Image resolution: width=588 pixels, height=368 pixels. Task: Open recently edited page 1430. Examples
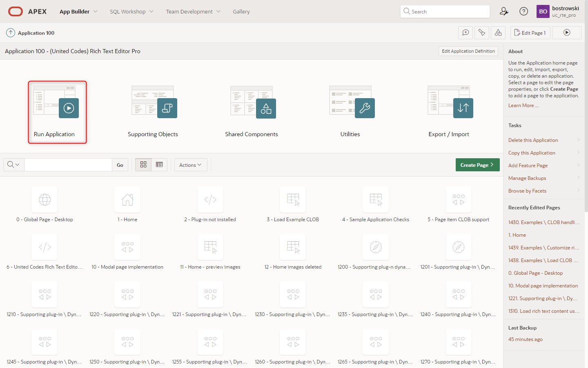tap(544, 222)
